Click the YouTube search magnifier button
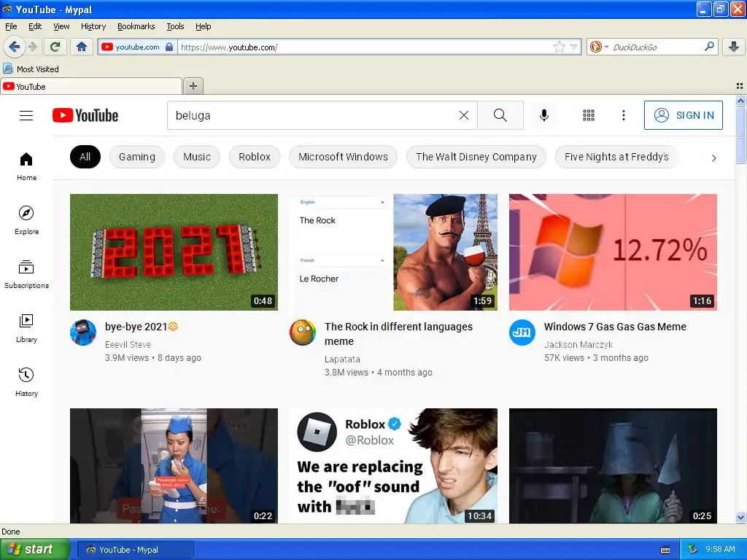 500,115
